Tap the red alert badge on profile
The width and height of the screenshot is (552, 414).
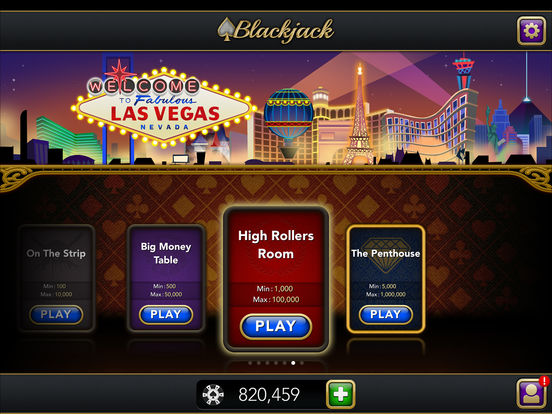point(544,381)
